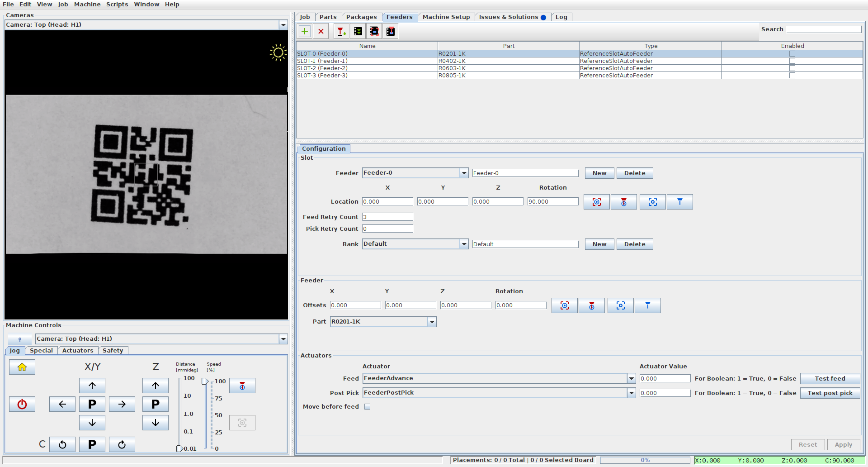868x467 pixels.
Task: Rotate C axis clockwise
Action: 122,444
